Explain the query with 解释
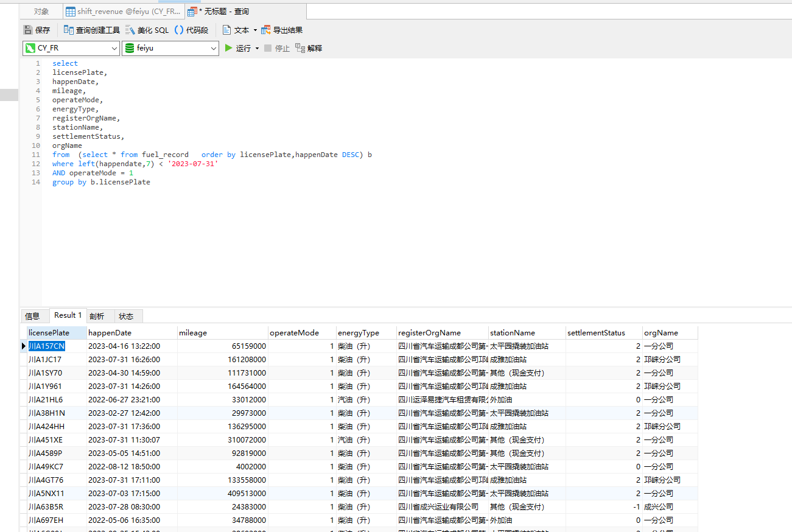Viewport: 792px width, 532px height. point(309,48)
